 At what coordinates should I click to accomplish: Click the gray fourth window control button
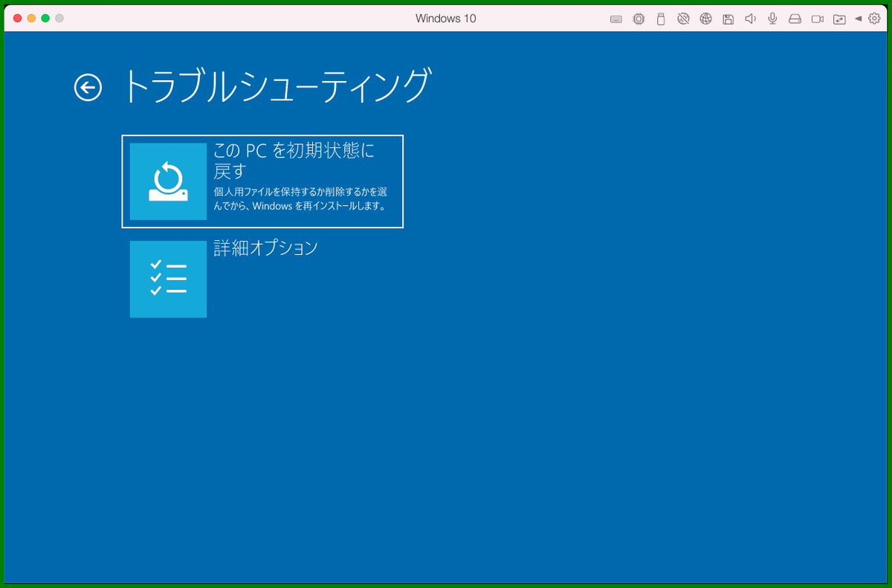(59, 18)
